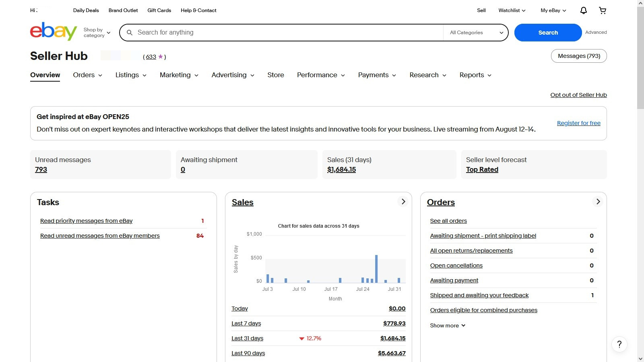Expand the All Categories dropdown
The width and height of the screenshot is (644, 362).
tap(476, 33)
